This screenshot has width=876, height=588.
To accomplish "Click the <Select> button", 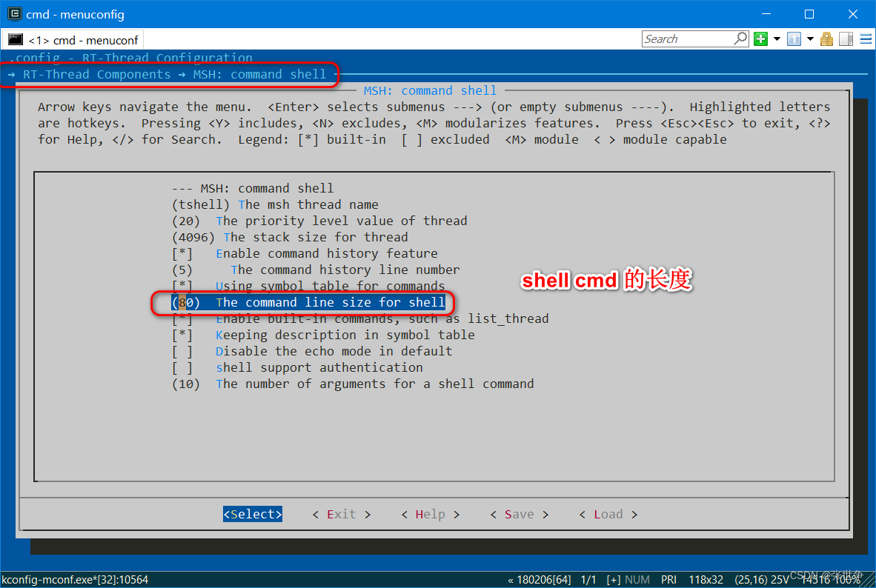I will point(253,514).
